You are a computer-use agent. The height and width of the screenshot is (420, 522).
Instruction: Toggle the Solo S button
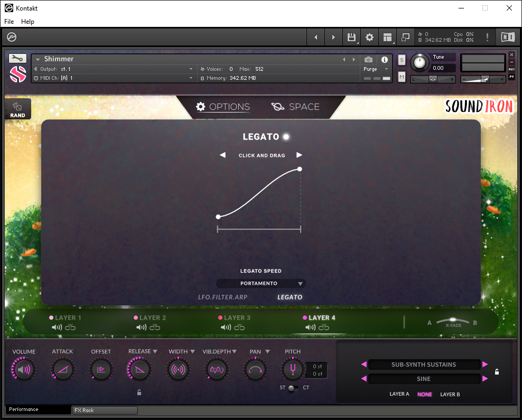[402, 60]
